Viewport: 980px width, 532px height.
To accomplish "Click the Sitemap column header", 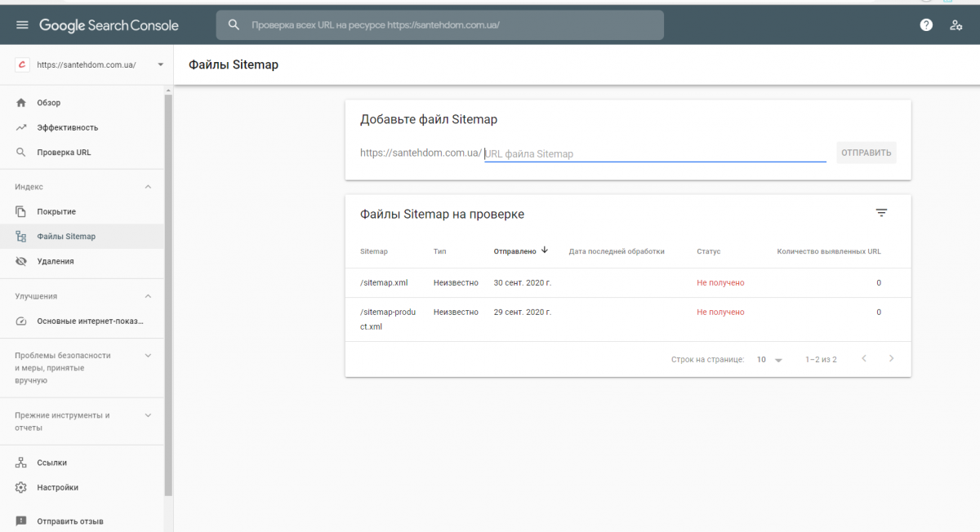I will (x=374, y=251).
